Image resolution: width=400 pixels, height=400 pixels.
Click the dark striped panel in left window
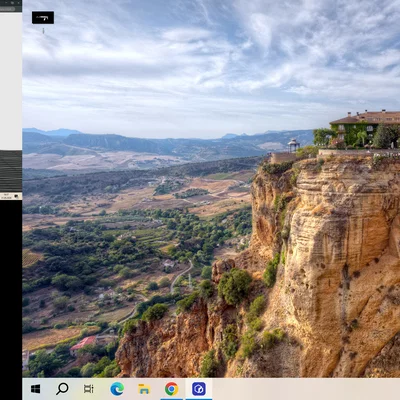click(11, 171)
